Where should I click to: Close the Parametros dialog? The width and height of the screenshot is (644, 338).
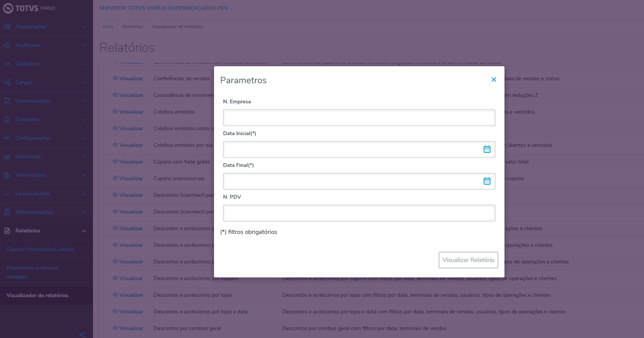493,79
